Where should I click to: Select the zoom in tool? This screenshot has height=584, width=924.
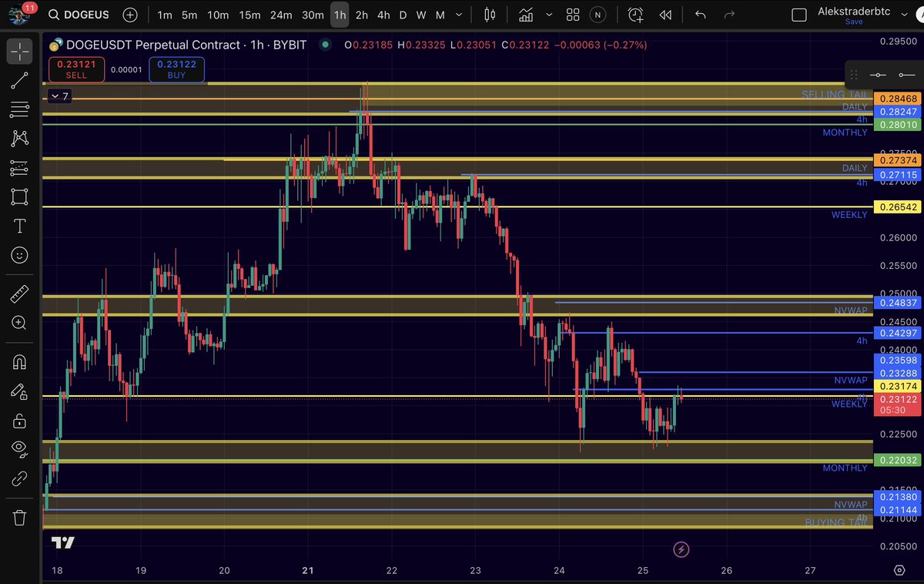pos(19,324)
